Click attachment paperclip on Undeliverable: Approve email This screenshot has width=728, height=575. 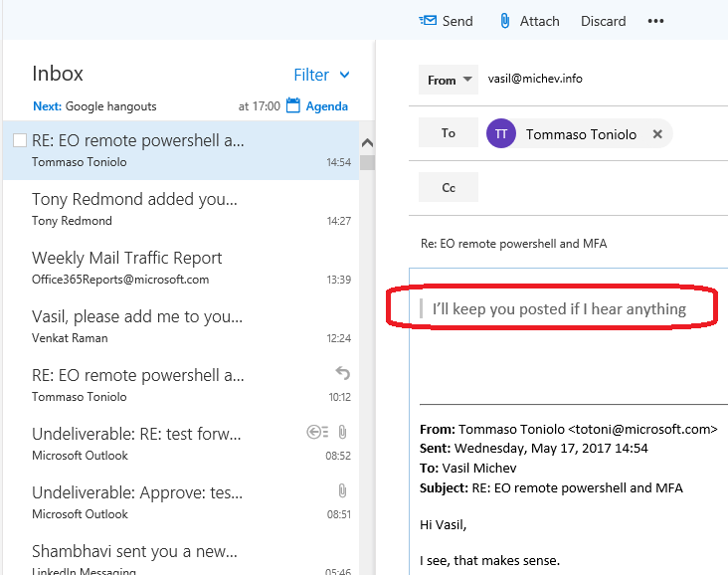click(x=342, y=490)
